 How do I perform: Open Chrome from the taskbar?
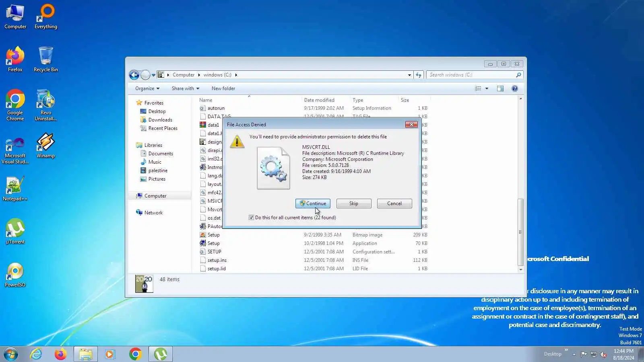136,354
